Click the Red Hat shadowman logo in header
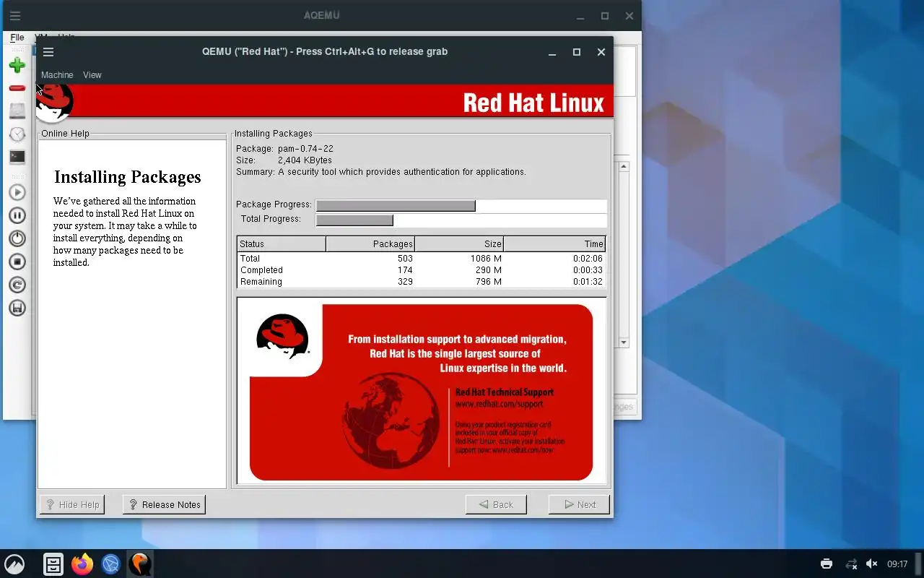This screenshot has width=924, height=578. pos(54,102)
